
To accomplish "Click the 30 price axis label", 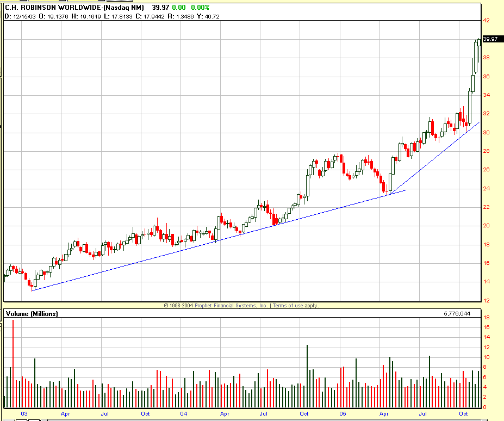I will (486, 133).
